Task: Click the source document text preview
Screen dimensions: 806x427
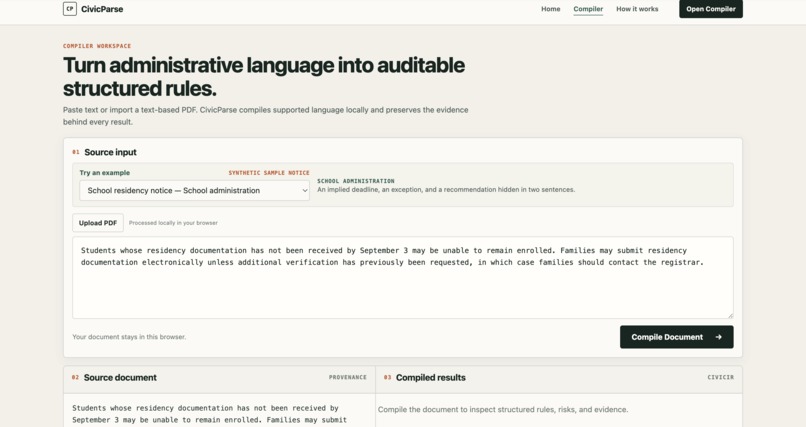Action: pyautogui.click(x=210, y=414)
